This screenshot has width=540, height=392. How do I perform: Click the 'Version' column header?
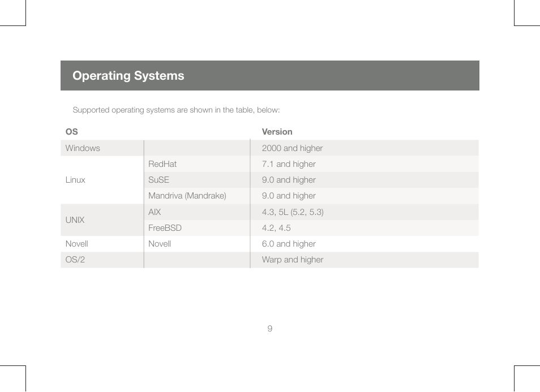coord(277,132)
